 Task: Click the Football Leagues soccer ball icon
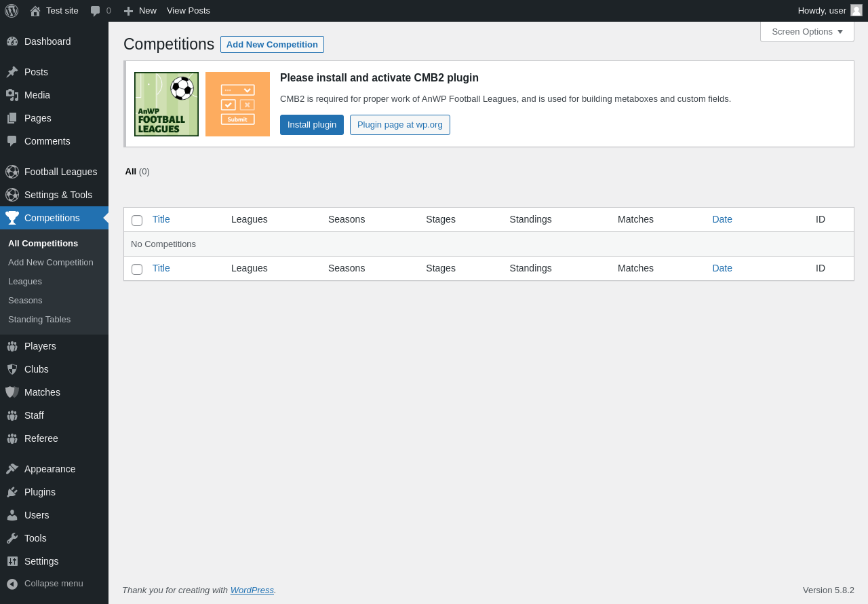click(x=12, y=172)
